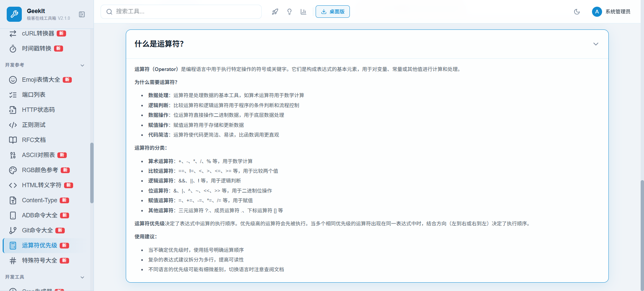Collapse the sidebar with the panel icon

click(x=82, y=14)
